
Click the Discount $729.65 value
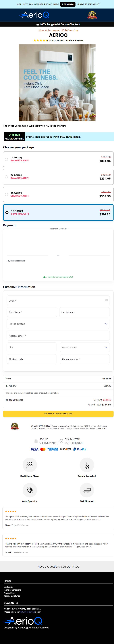coord(107,399)
